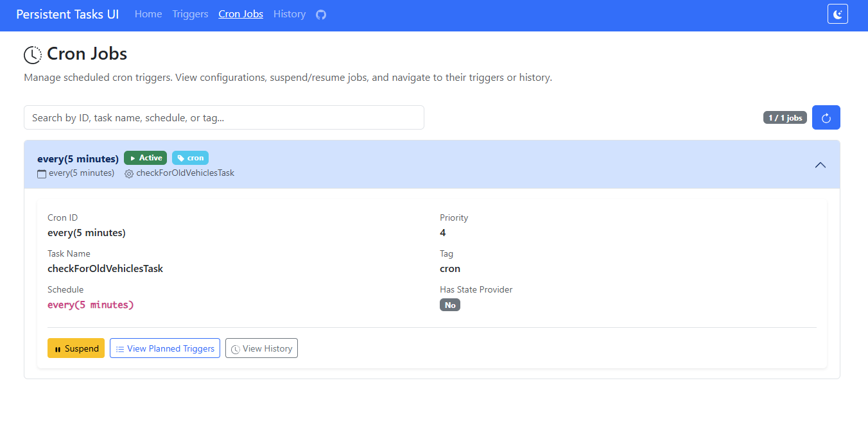
Task: Toggle dark mode with the moon icon
Action: coord(837,14)
